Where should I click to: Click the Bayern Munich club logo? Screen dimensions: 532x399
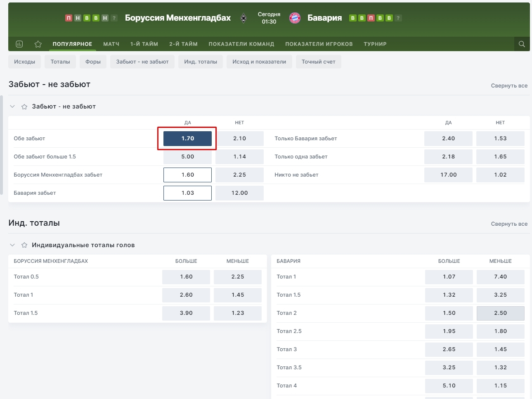tap(295, 18)
